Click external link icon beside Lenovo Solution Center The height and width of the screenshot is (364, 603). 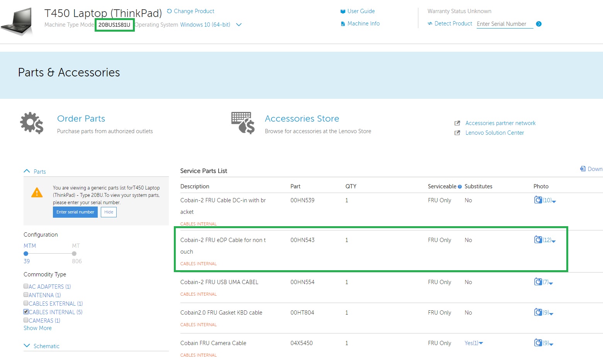pyautogui.click(x=457, y=133)
